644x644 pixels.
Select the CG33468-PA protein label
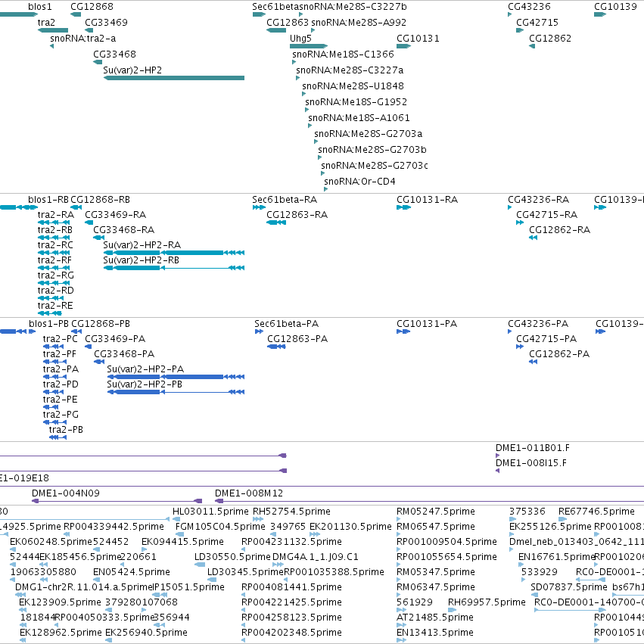[x=124, y=354]
